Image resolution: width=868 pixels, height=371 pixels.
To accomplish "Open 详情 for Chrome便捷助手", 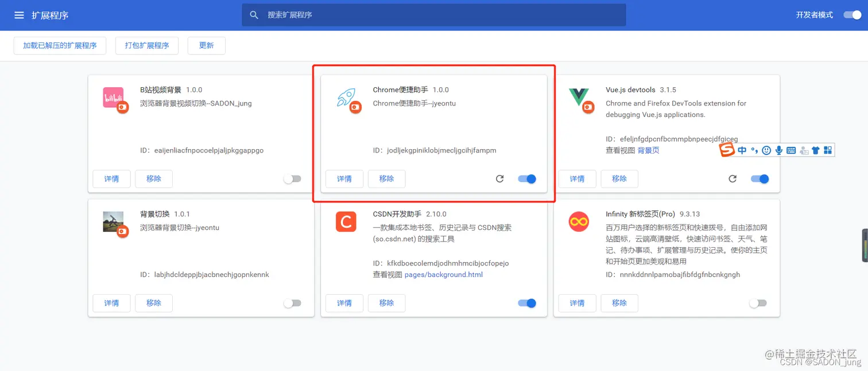I will tap(344, 179).
